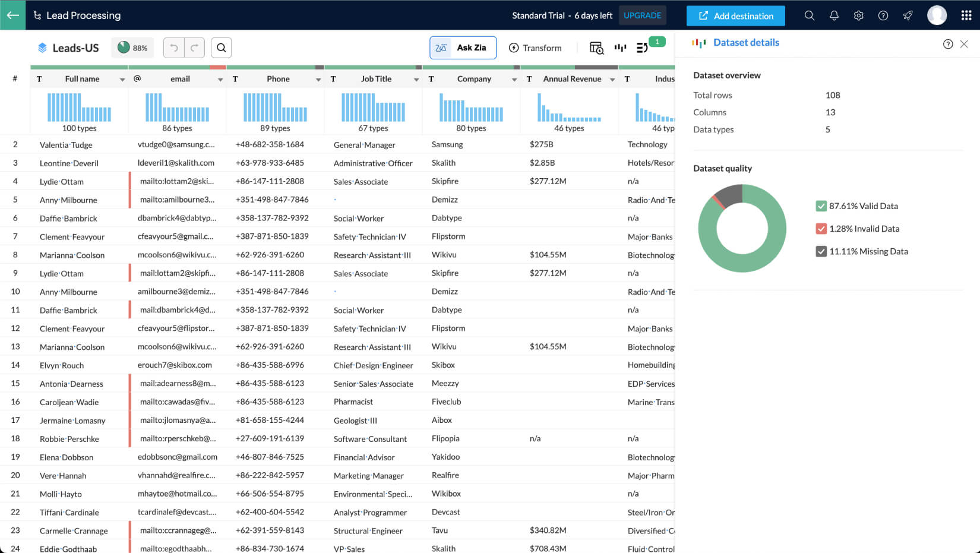The image size is (980, 553).
Task: Click the Company column histogram
Action: pyautogui.click(x=471, y=108)
